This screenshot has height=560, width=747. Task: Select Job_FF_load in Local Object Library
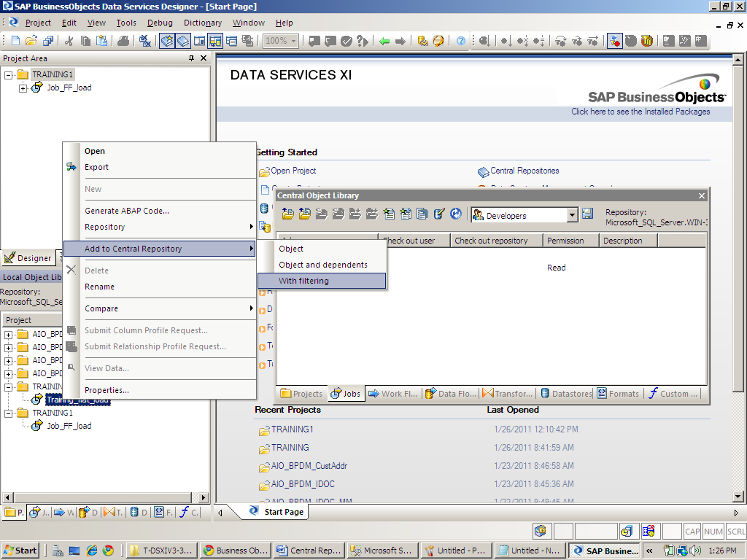(x=69, y=426)
